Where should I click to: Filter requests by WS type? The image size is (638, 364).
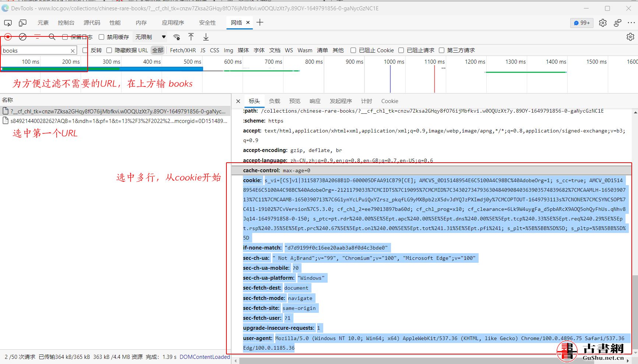(x=289, y=50)
